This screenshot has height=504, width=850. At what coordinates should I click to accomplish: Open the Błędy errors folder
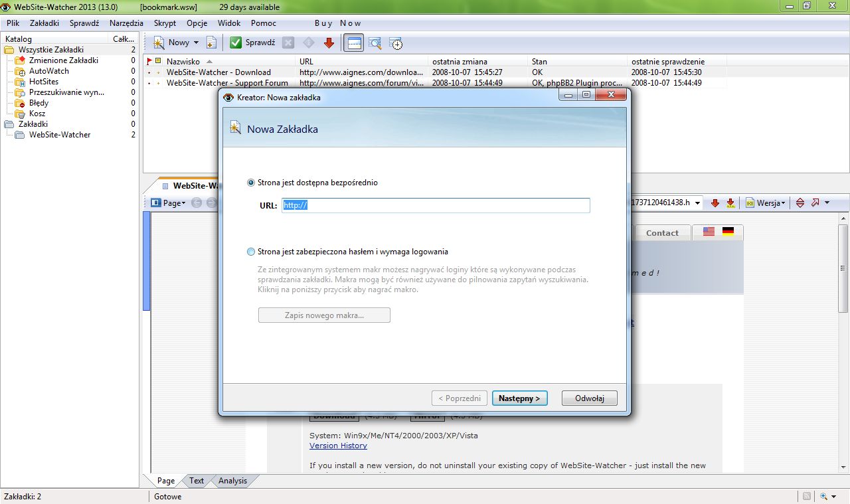[39, 103]
